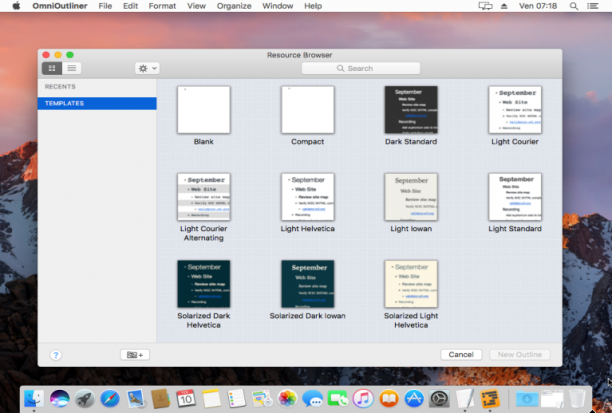
Task: Select TEMPLATES in the sidebar
Action: click(x=97, y=103)
